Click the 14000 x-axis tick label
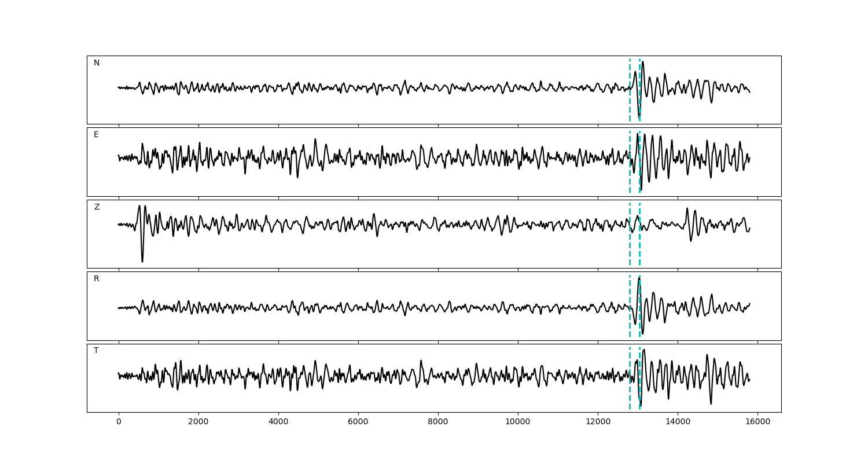 [678, 422]
